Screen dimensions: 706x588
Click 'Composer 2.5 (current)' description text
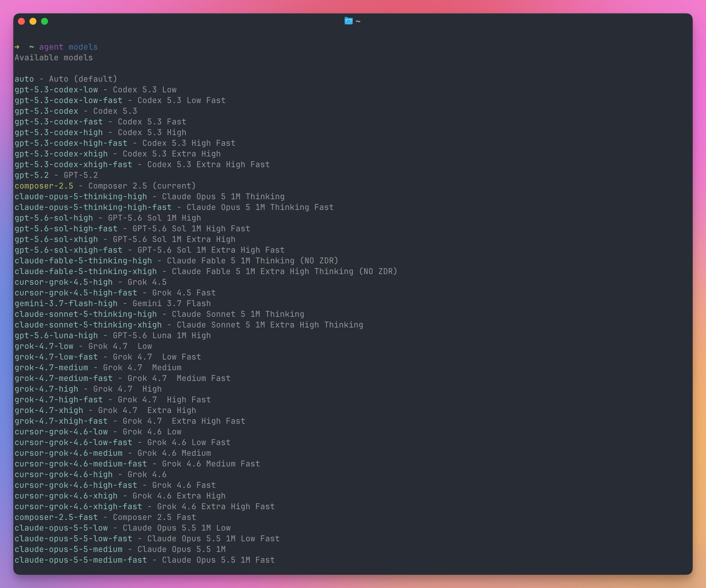142,186
